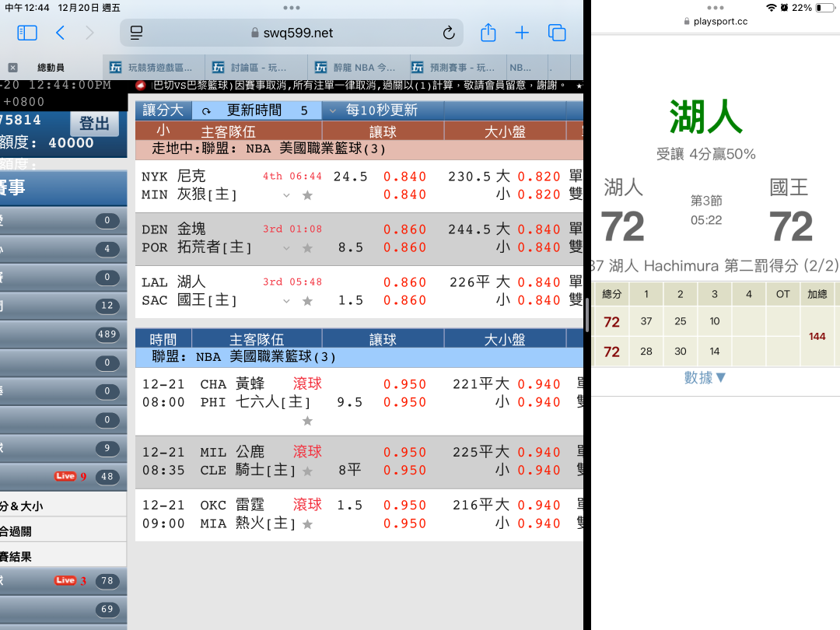
Task: Click the sidebar row with count 69
Action: 63,609
